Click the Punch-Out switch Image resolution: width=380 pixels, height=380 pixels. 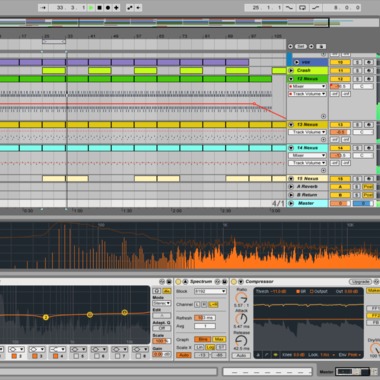click(x=317, y=7)
